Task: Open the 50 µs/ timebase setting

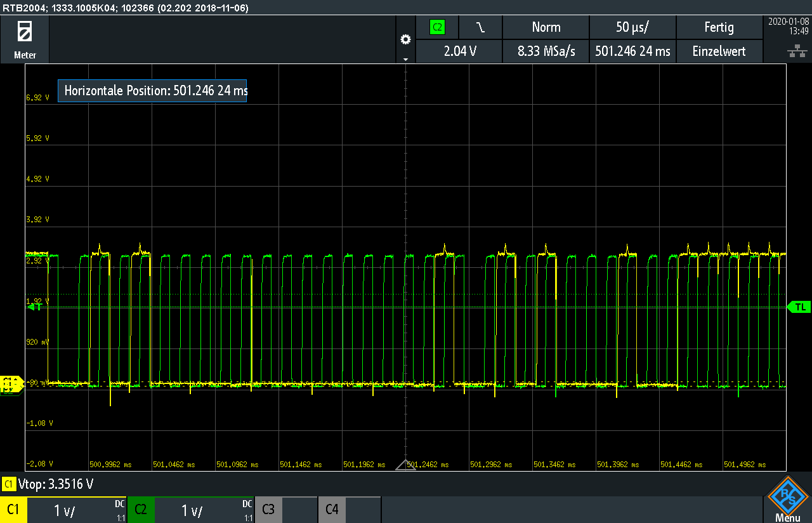Action: [632, 27]
